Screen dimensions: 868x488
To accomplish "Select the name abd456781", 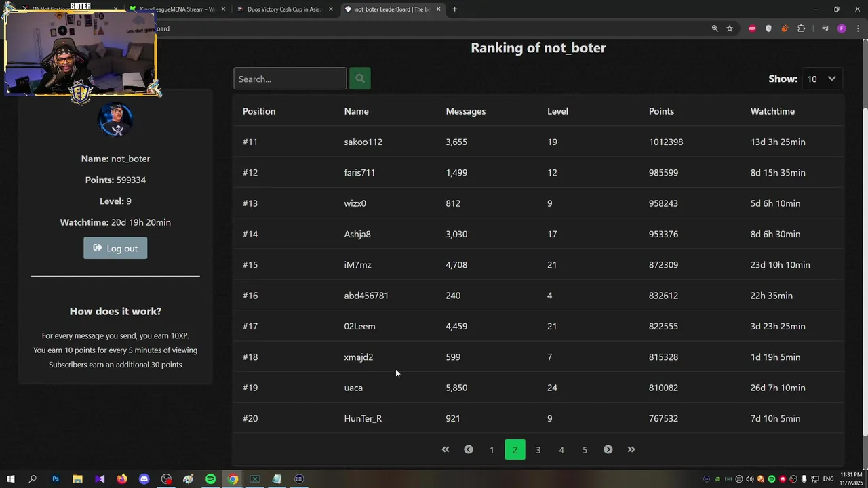I will (366, 296).
